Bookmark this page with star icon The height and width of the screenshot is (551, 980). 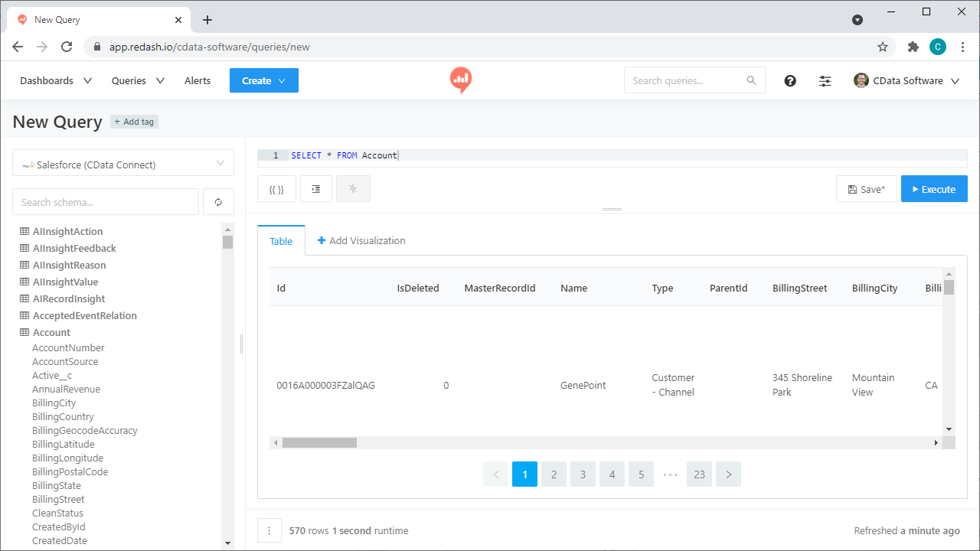(x=883, y=47)
